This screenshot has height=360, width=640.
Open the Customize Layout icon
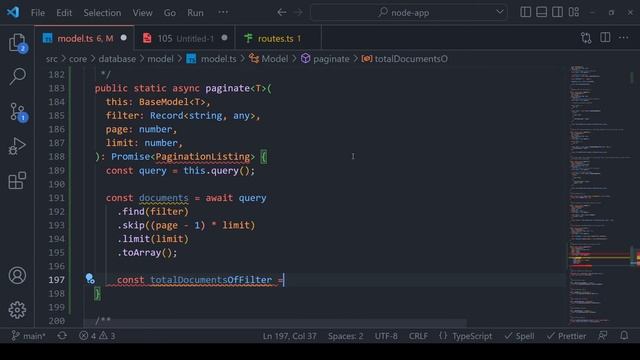tap(573, 12)
